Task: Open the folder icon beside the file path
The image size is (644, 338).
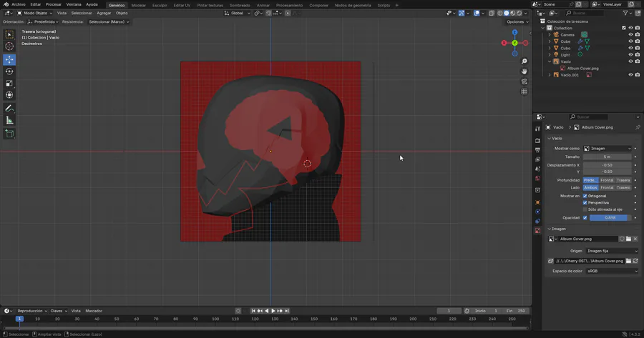Action: click(x=628, y=261)
